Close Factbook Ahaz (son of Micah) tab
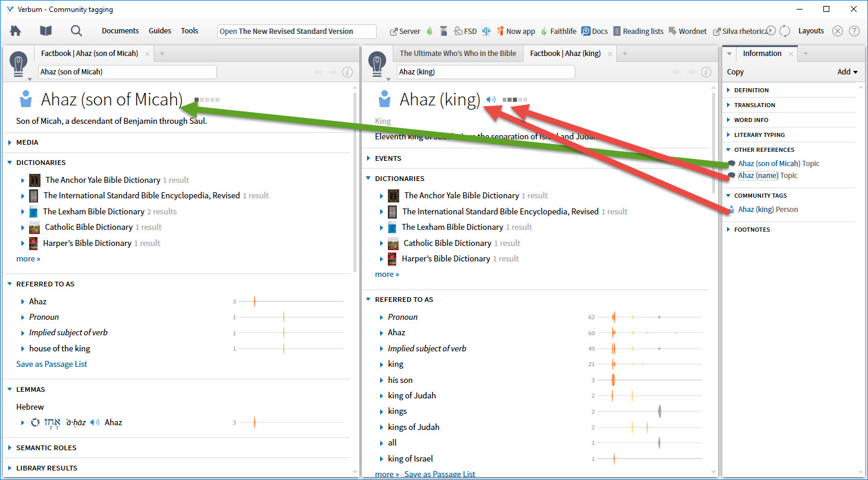Screen dimensions: 868x480 147,54
